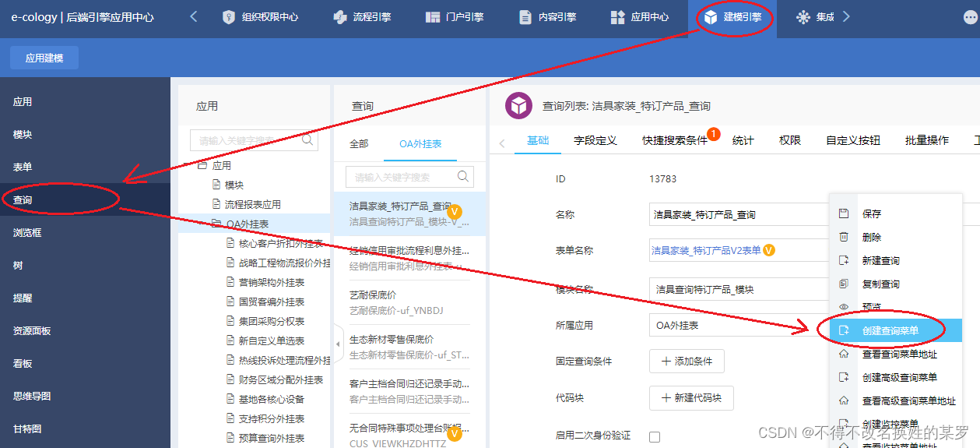Image resolution: width=980 pixels, height=448 pixels.
Task: Focus the 所属应用 field showing OA外挂表
Action: 739,326
